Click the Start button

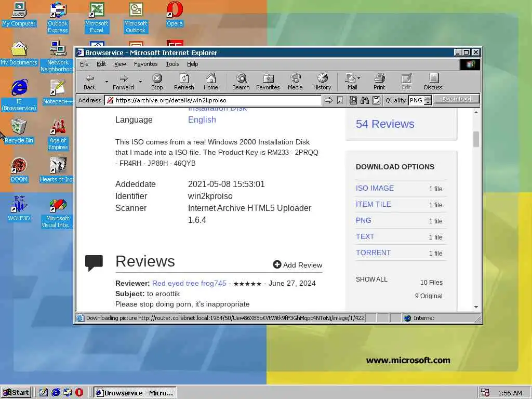[16, 393]
